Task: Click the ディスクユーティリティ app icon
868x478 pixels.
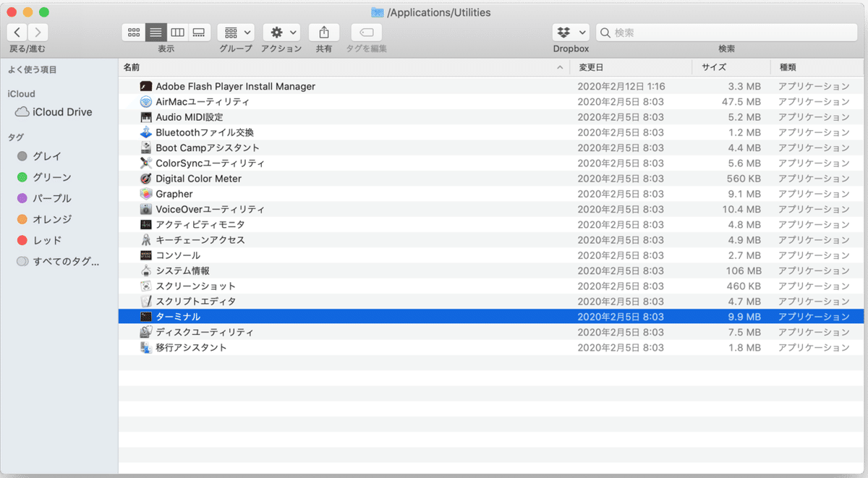Action: pyautogui.click(x=145, y=333)
